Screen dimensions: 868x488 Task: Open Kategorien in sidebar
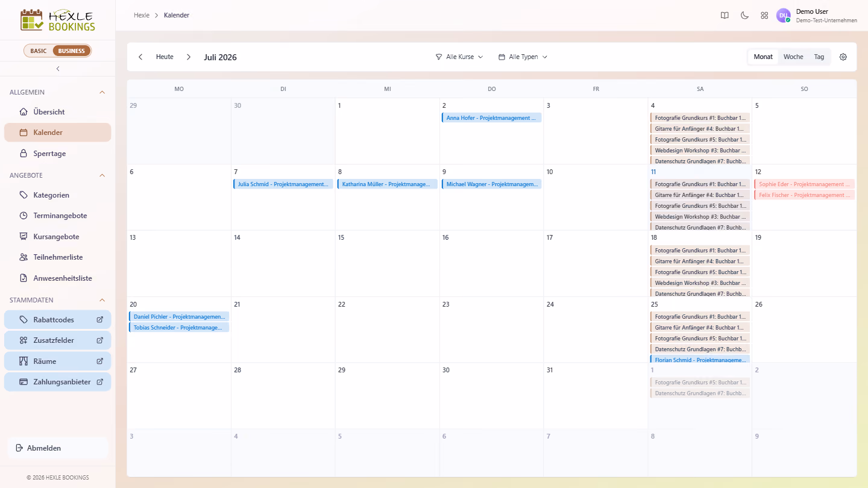pyautogui.click(x=58, y=195)
